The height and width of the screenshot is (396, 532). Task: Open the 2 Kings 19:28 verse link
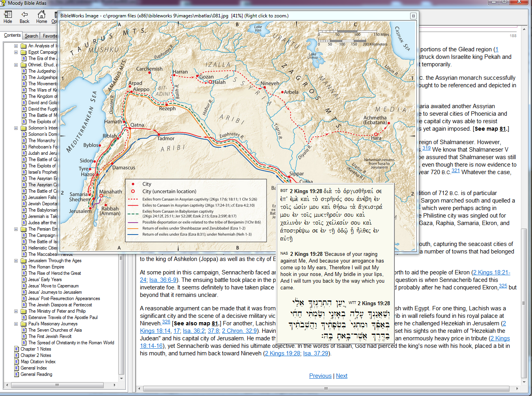coord(282,353)
